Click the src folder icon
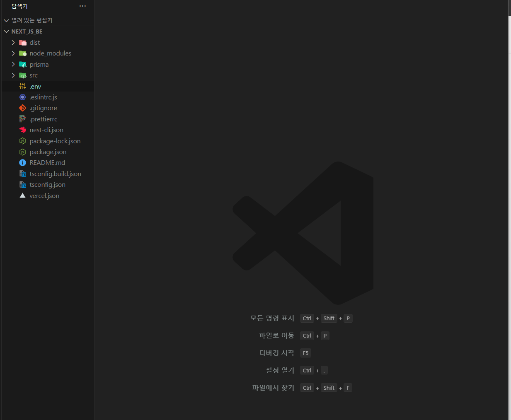511x420 pixels. tap(23, 75)
